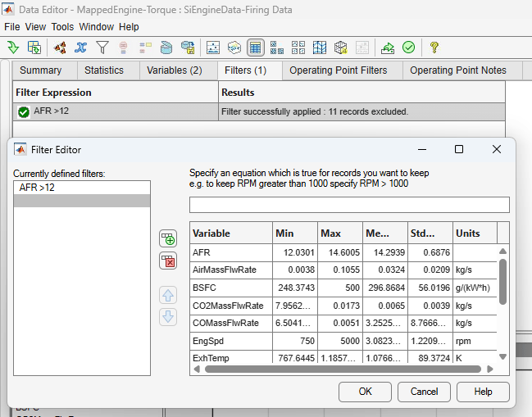
Task: Open the blue grid surface view icon
Action: tap(320, 48)
